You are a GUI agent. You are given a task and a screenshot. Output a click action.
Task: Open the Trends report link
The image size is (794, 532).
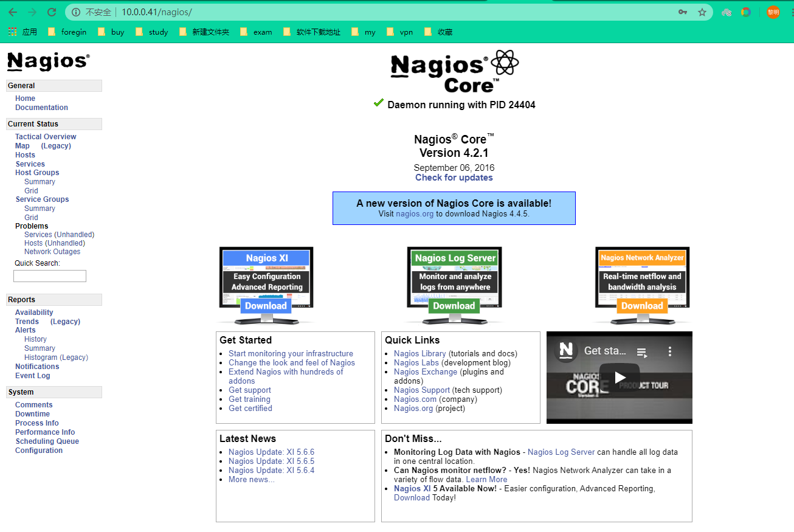(x=27, y=322)
